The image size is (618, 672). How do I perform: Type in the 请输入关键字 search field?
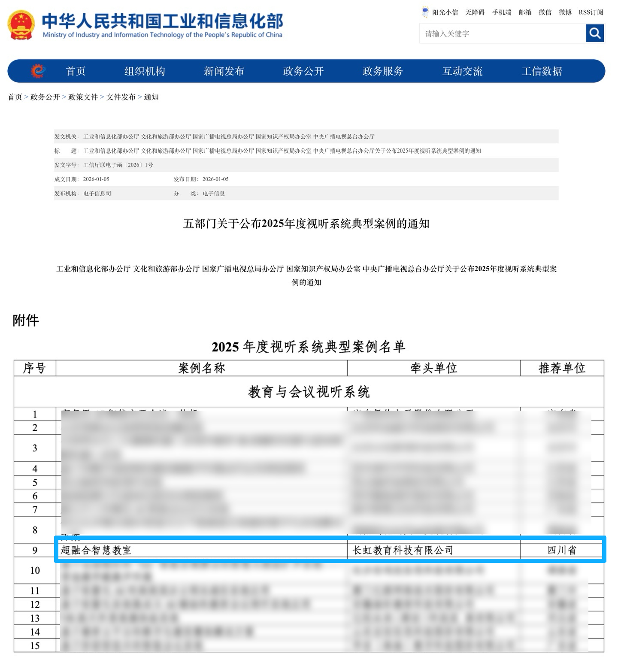click(x=502, y=33)
